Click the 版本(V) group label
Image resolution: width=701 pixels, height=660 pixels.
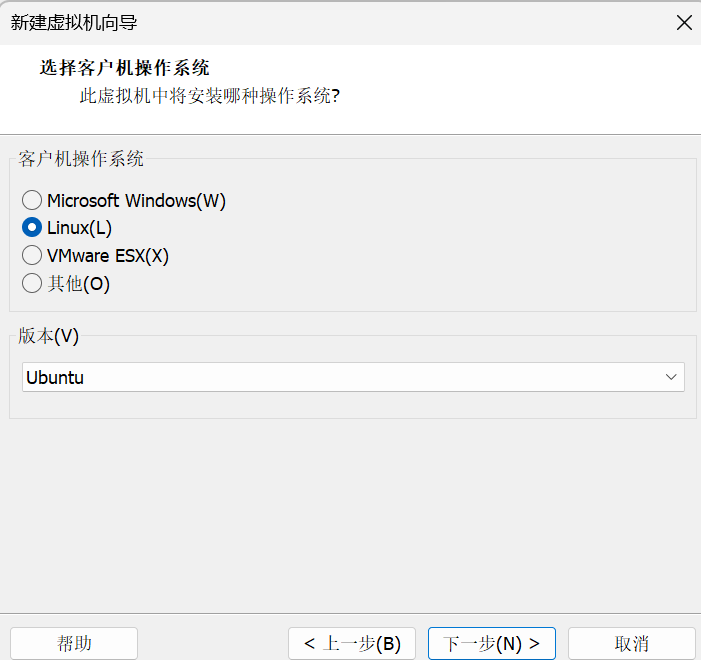point(48,336)
